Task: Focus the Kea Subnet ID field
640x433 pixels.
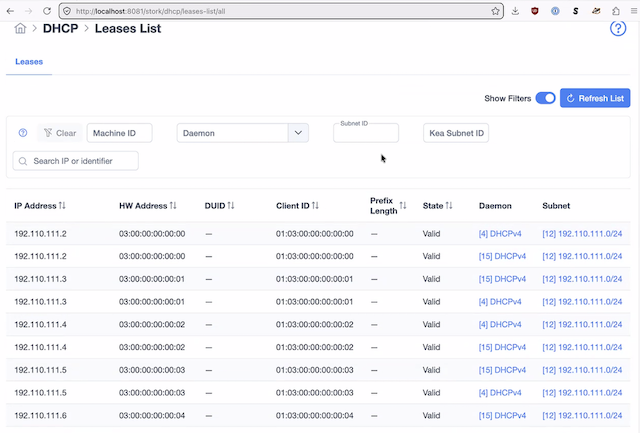Action: [456, 133]
